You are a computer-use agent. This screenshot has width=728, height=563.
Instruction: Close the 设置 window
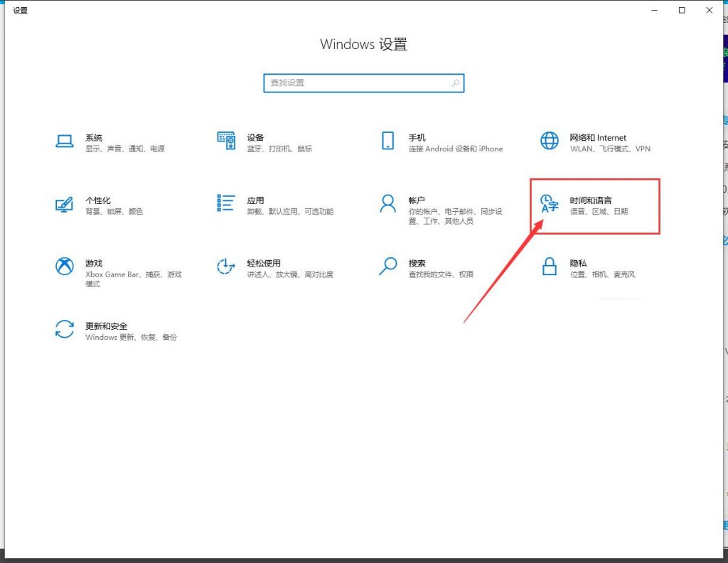pos(710,10)
